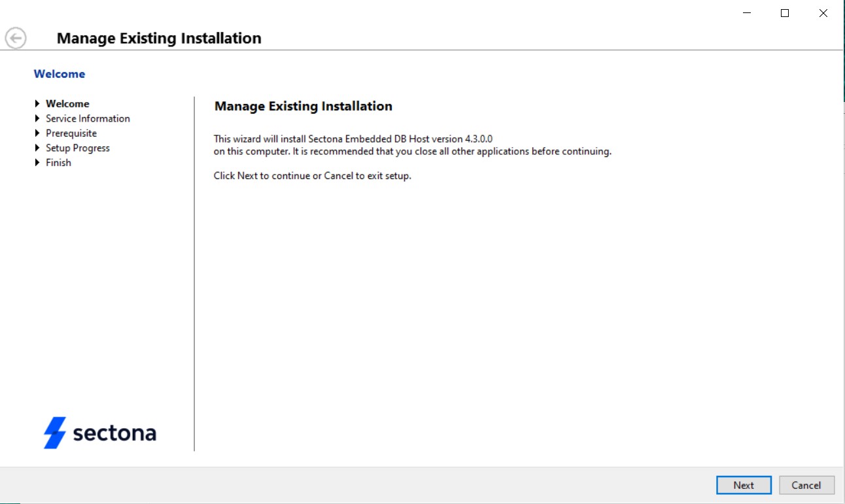Select the Welcome step in sidebar
This screenshot has width=845, height=504.
[67, 103]
